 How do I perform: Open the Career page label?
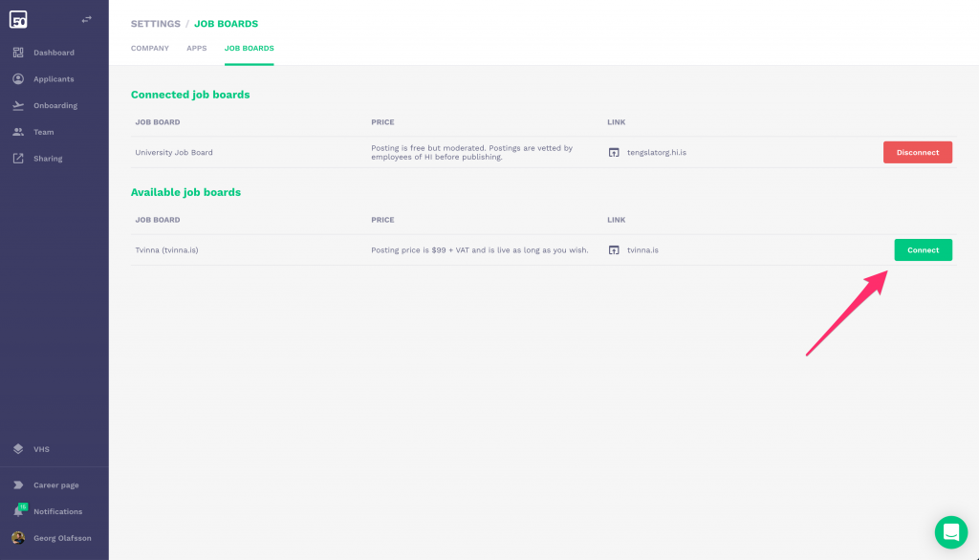click(56, 485)
